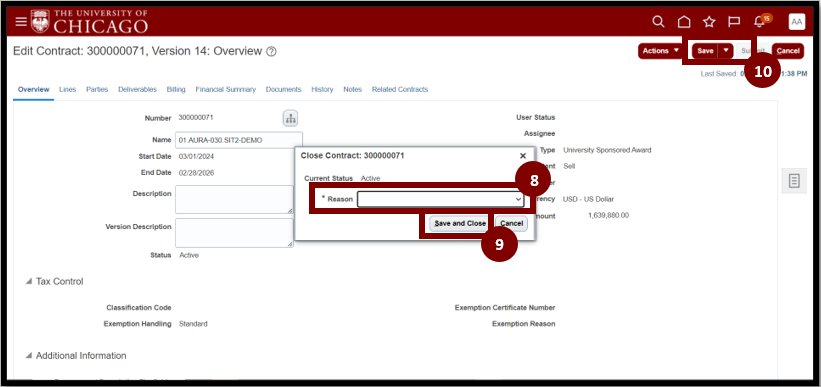This screenshot has height=387, width=821.
Task: Close the Close Contract dialog
Action: [523, 156]
